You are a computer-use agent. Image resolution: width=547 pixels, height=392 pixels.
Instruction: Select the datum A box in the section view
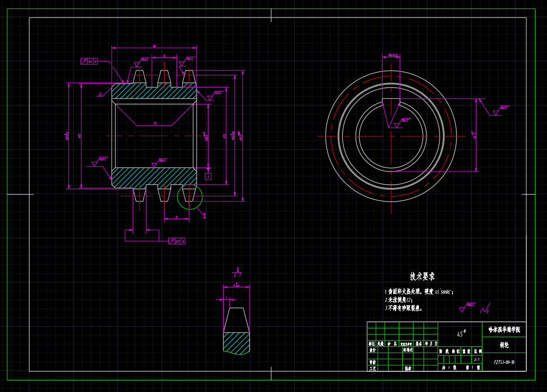[x=208, y=177]
